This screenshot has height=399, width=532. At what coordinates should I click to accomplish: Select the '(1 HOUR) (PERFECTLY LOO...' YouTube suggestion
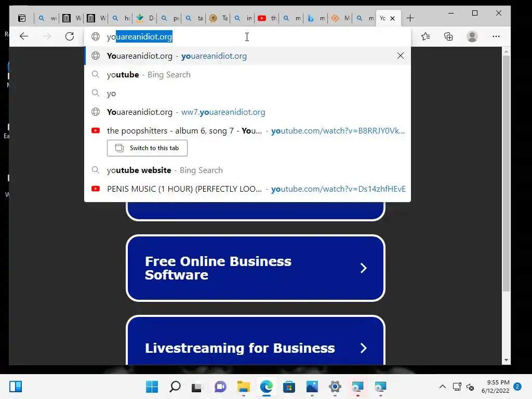(247, 189)
